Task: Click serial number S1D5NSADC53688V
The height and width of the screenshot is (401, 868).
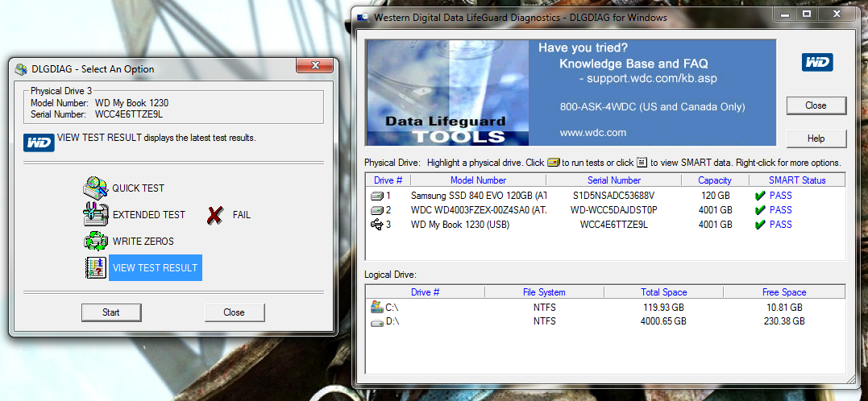Action: [x=614, y=196]
